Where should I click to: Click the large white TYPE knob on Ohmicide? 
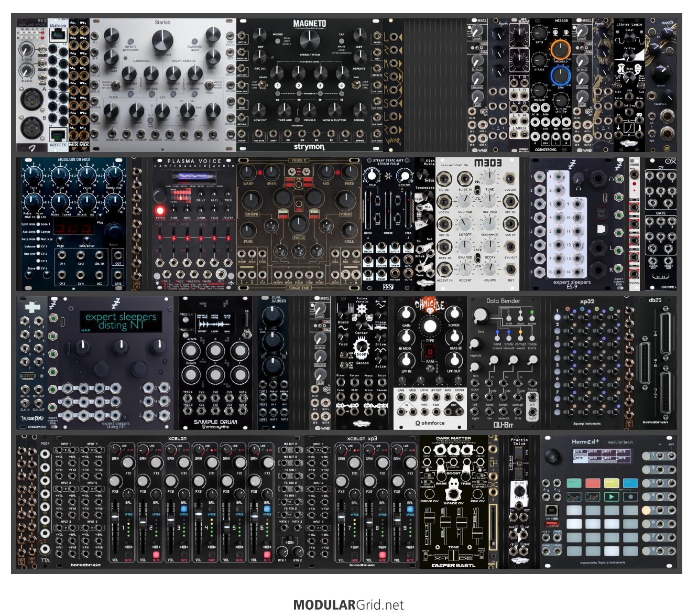(x=430, y=326)
